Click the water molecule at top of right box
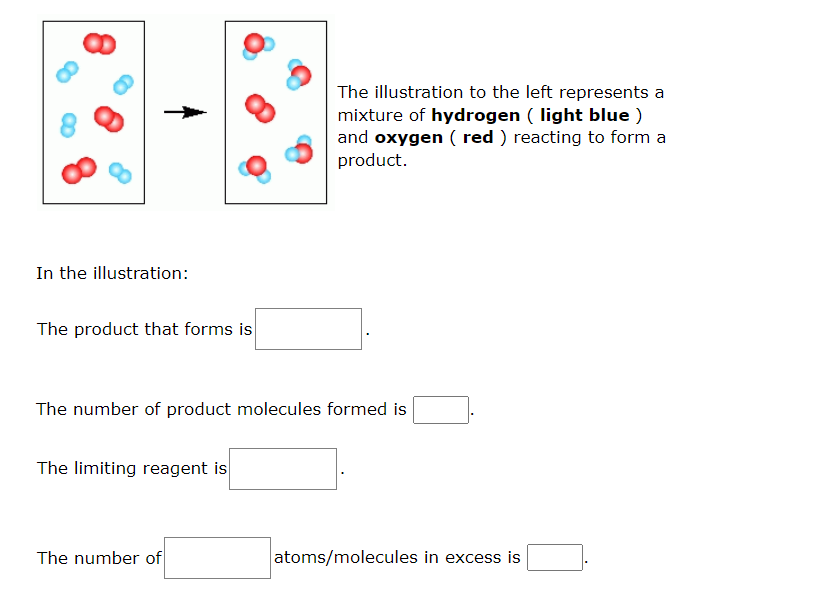The width and height of the screenshot is (818, 608). (x=256, y=47)
